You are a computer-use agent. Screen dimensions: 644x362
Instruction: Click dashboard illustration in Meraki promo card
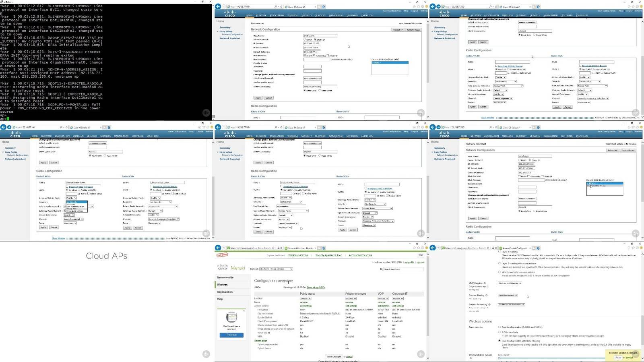coord(231,317)
